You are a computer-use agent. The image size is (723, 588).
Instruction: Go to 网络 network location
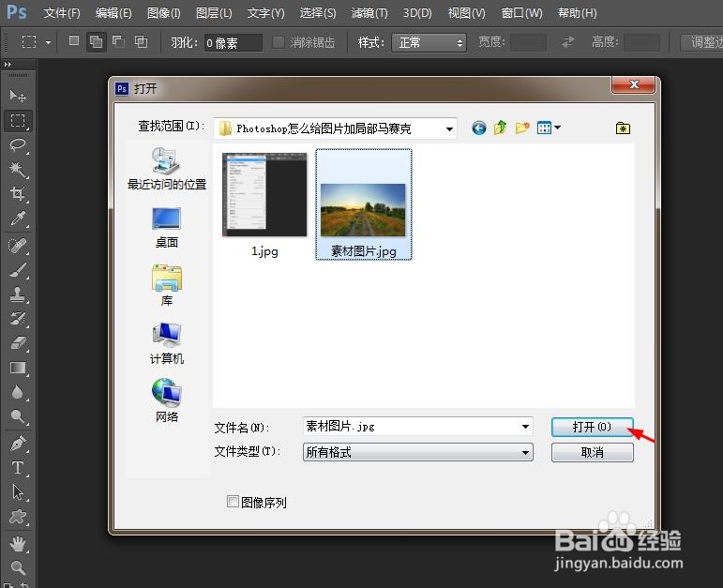167,401
